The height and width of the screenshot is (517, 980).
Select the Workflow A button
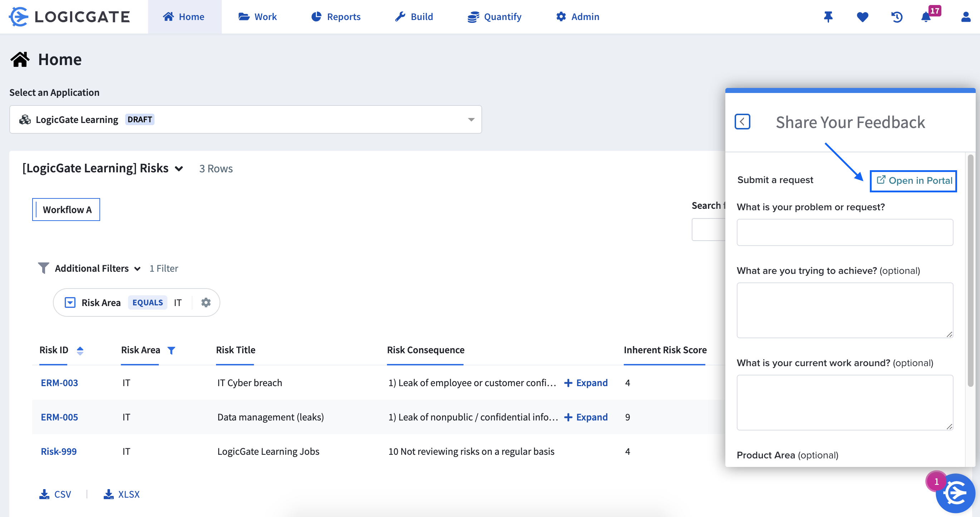click(x=66, y=209)
